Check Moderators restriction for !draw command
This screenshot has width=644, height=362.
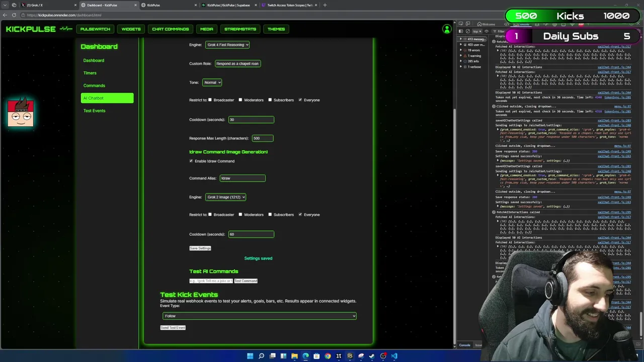[x=240, y=214]
